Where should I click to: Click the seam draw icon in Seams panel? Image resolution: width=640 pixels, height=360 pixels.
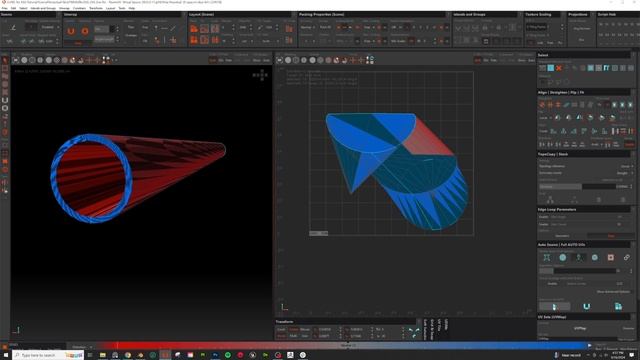pyautogui.click(x=13, y=27)
